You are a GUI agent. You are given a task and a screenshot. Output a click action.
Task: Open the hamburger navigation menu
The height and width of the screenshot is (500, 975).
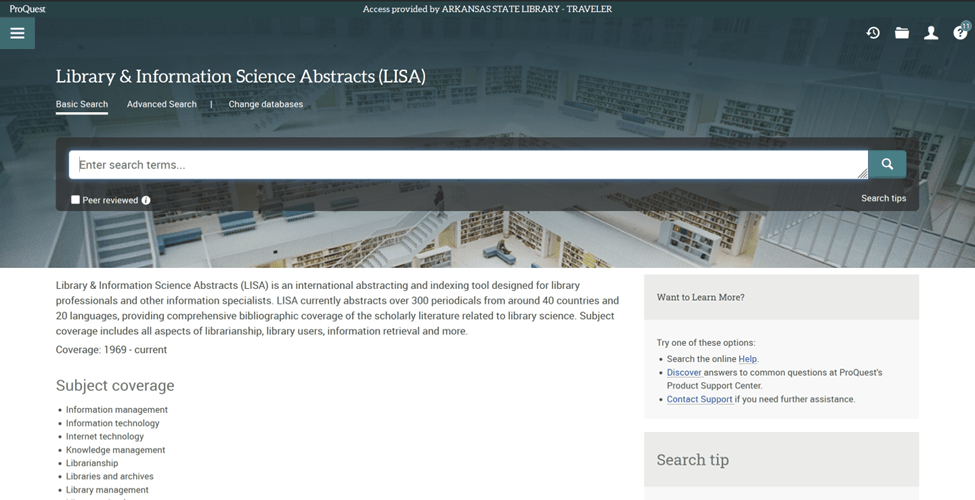(x=17, y=33)
